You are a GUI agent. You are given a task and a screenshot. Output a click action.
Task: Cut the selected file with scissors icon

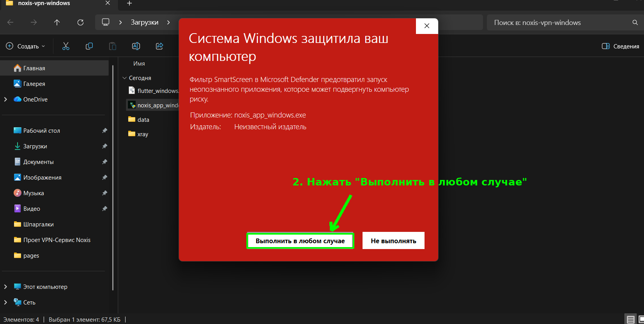66,46
